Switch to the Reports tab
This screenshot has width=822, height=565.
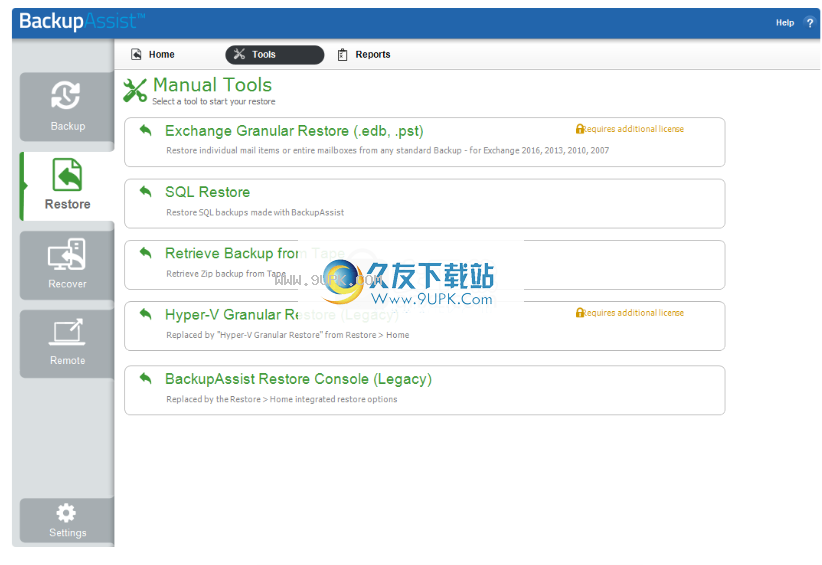click(364, 55)
